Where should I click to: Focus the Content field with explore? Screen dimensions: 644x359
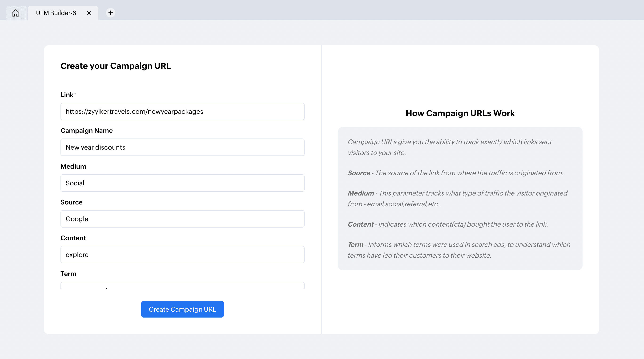click(182, 254)
